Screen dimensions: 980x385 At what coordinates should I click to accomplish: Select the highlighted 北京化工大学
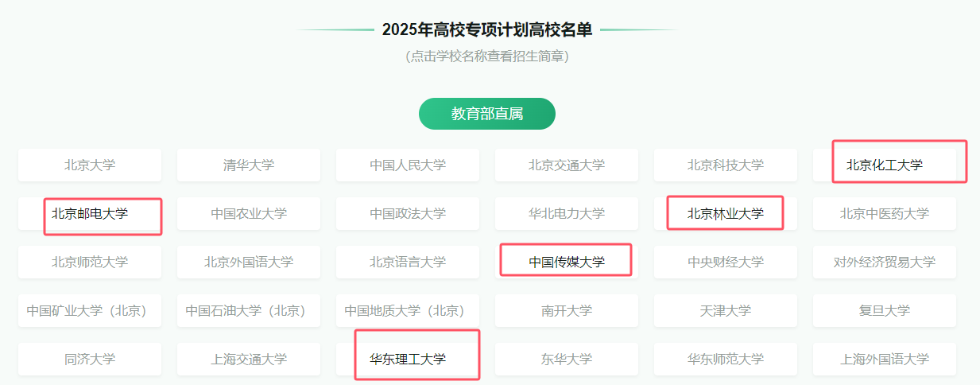(885, 165)
